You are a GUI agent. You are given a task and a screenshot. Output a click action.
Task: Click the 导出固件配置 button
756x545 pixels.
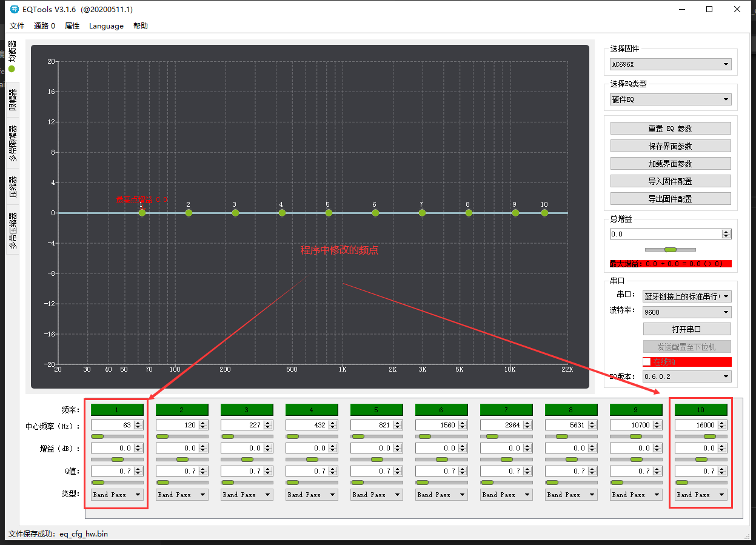tap(671, 199)
